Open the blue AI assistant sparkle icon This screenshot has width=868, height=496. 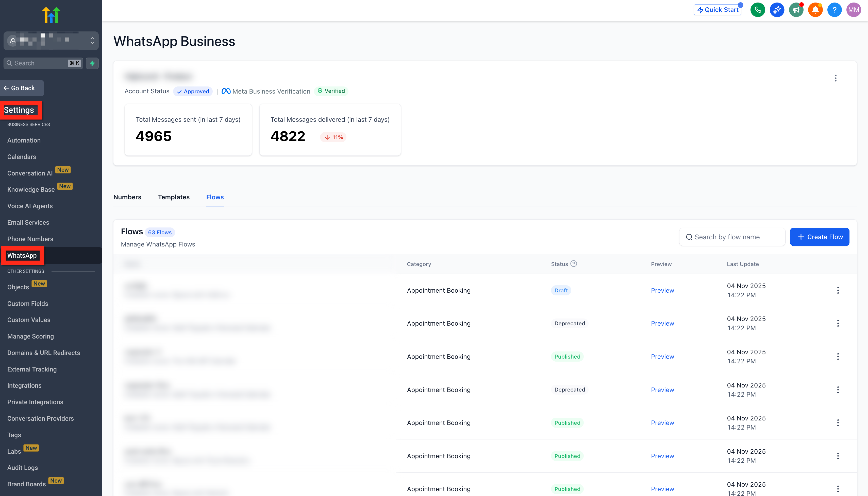777,10
